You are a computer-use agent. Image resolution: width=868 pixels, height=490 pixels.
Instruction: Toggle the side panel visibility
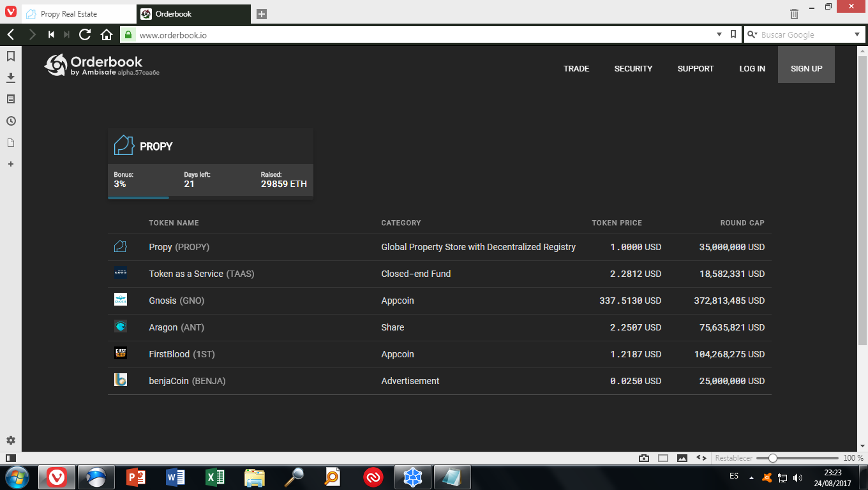pos(11,458)
